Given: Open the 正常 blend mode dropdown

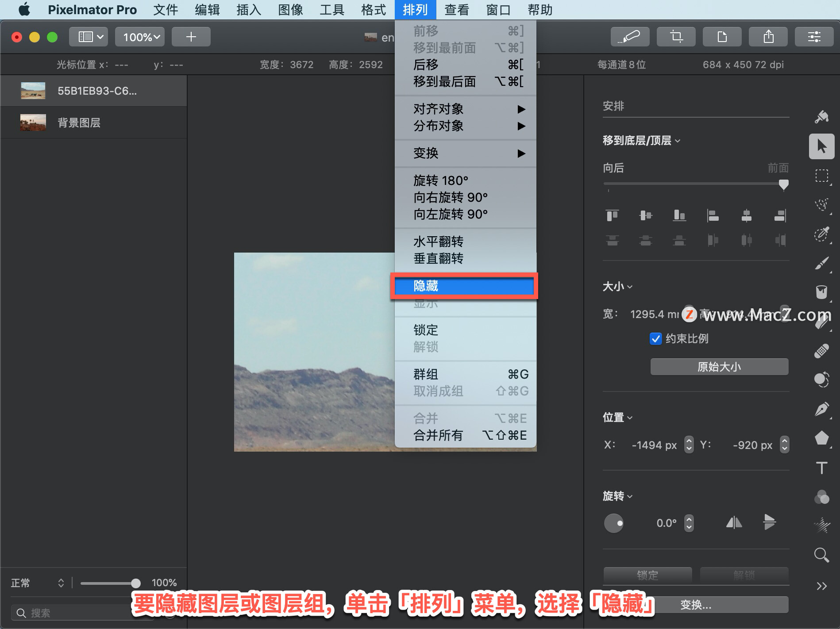Looking at the screenshot, I should (x=38, y=583).
